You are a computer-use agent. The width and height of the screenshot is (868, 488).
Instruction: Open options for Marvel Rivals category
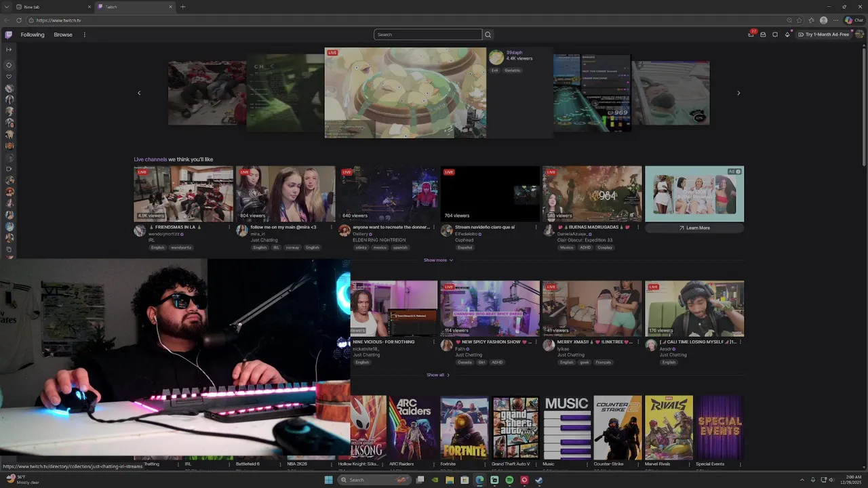(689, 464)
